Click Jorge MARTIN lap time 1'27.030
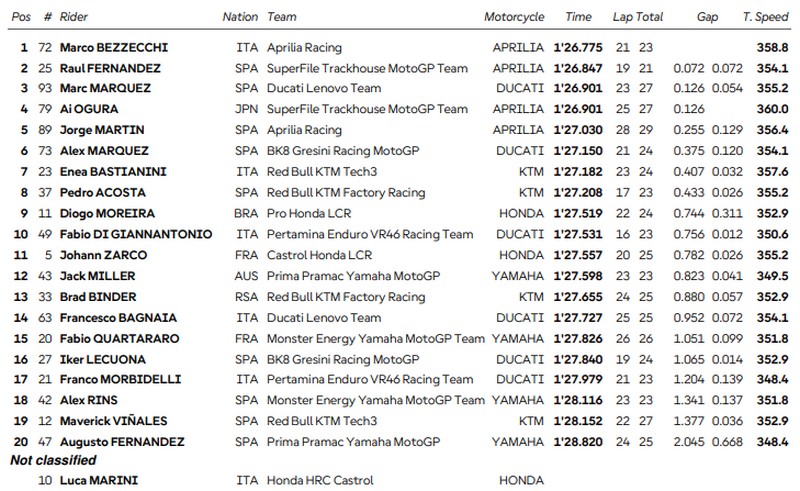800x491 pixels. click(x=578, y=130)
